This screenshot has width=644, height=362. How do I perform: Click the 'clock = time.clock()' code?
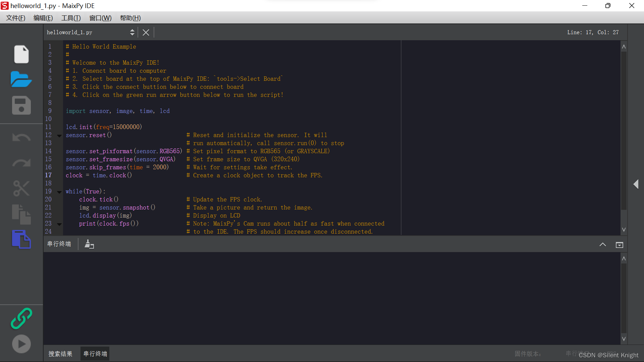click(x=99, y=175)
